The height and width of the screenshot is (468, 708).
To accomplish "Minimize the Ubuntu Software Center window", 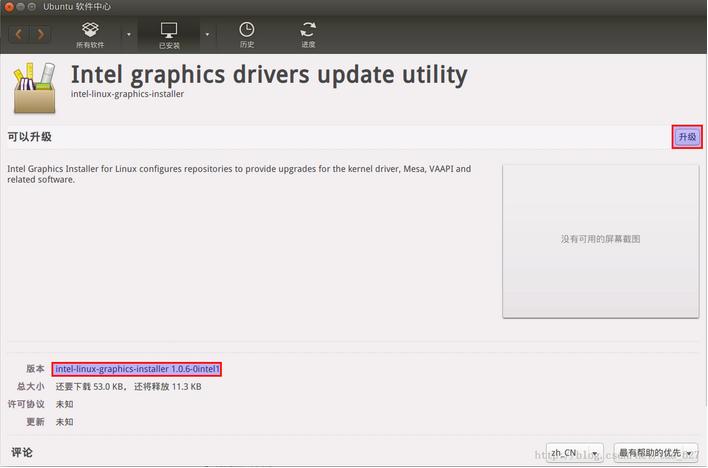I will tap(20, 7).
